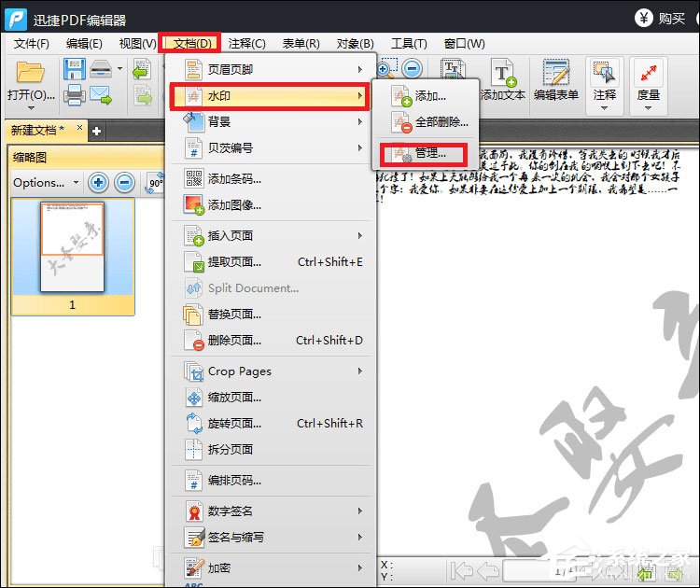Click the 缩略图 panel header

(86, 157)
